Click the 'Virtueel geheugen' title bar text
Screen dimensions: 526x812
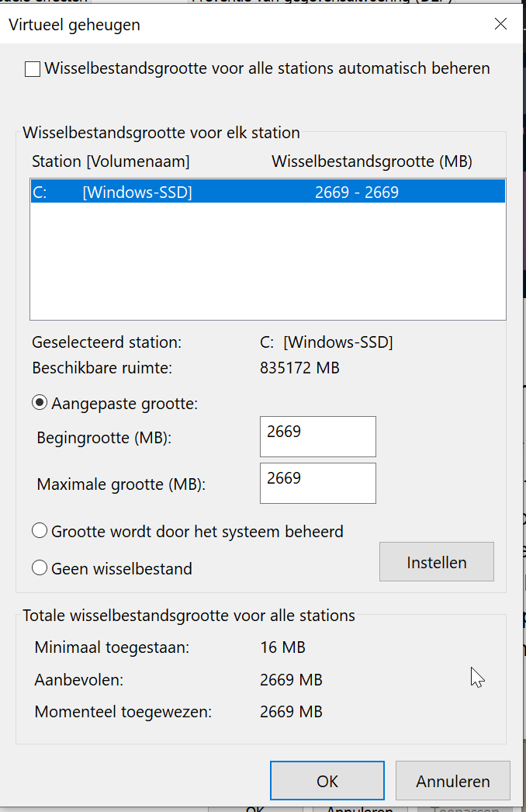click(74, 25)
